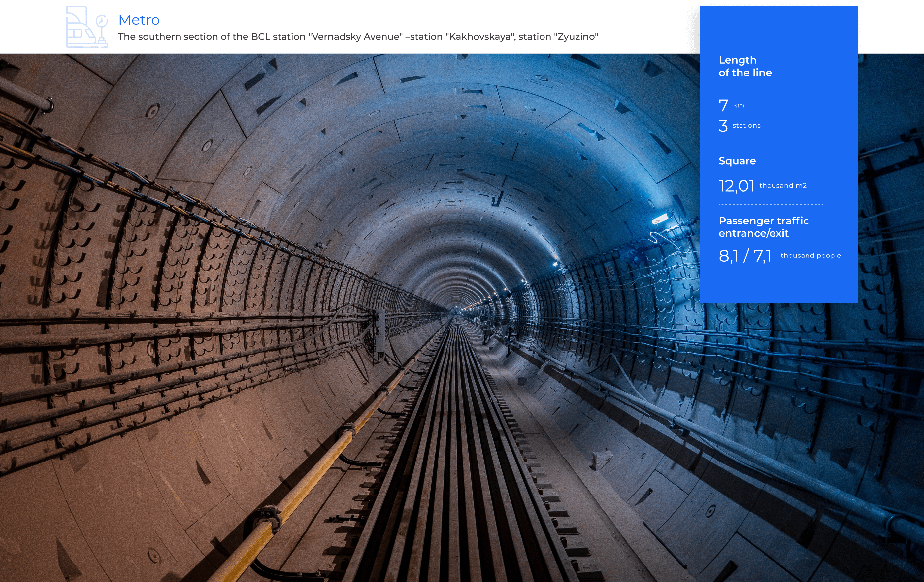Click the "Kakhovskaya" station name in subtitle

[480, 36]
